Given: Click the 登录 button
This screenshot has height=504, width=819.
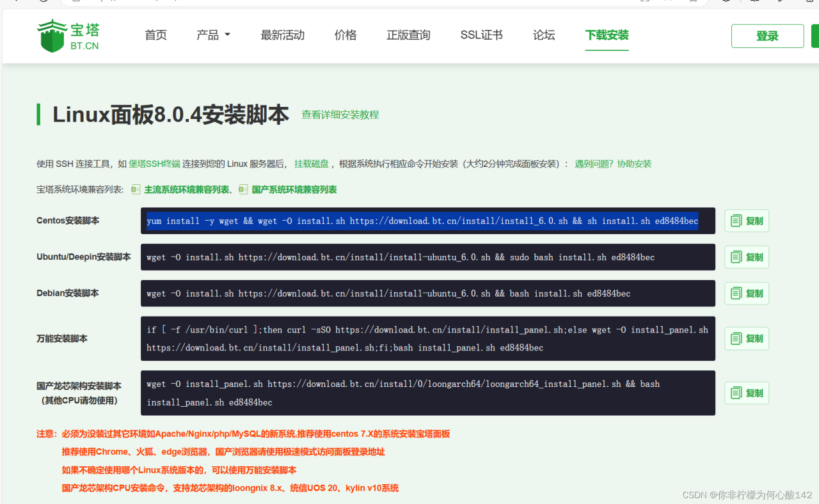Looking at the screenshot, I should click(x=767, y=36).
